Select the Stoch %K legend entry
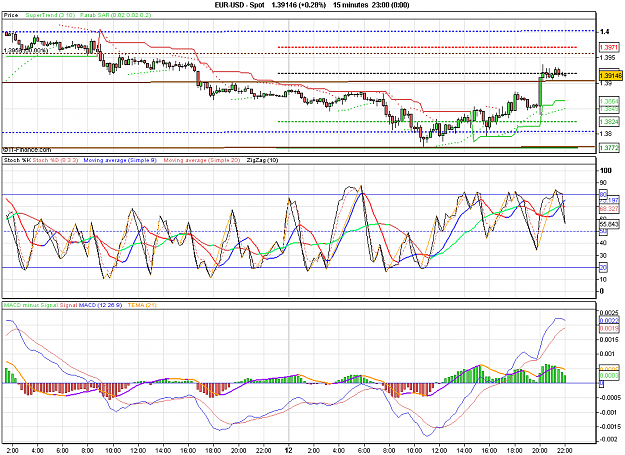Viewport: 625px width, 455px height. [17, 160]
